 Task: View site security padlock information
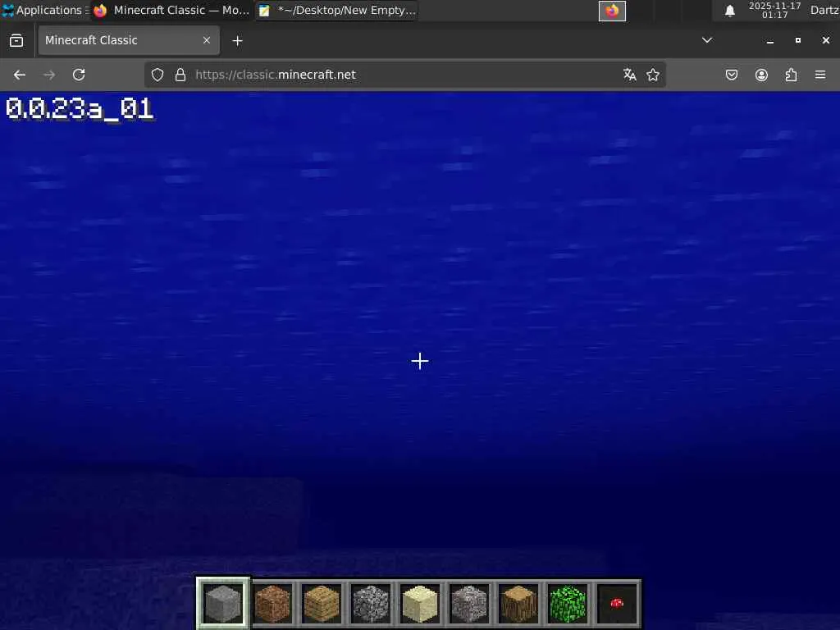click(180, 75)
